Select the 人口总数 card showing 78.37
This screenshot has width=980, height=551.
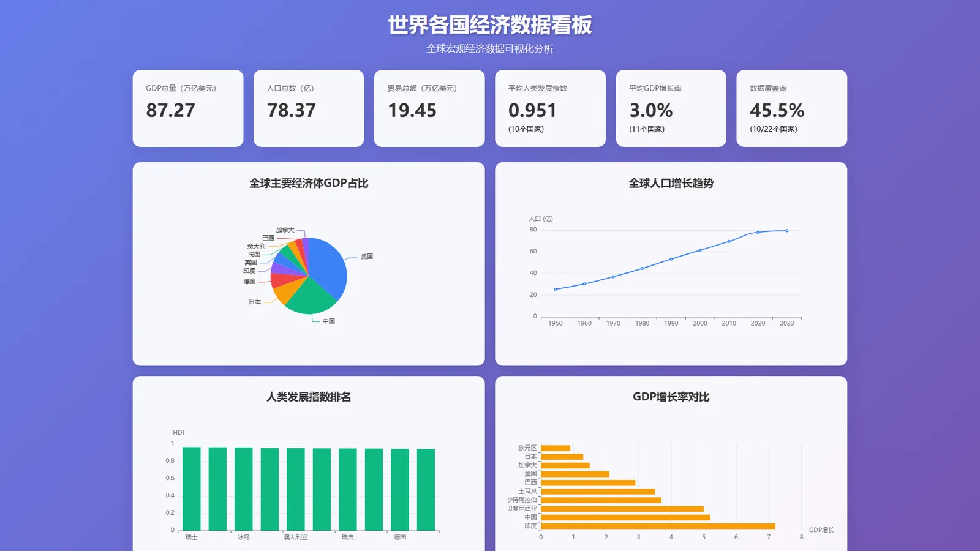pos(309,108)
